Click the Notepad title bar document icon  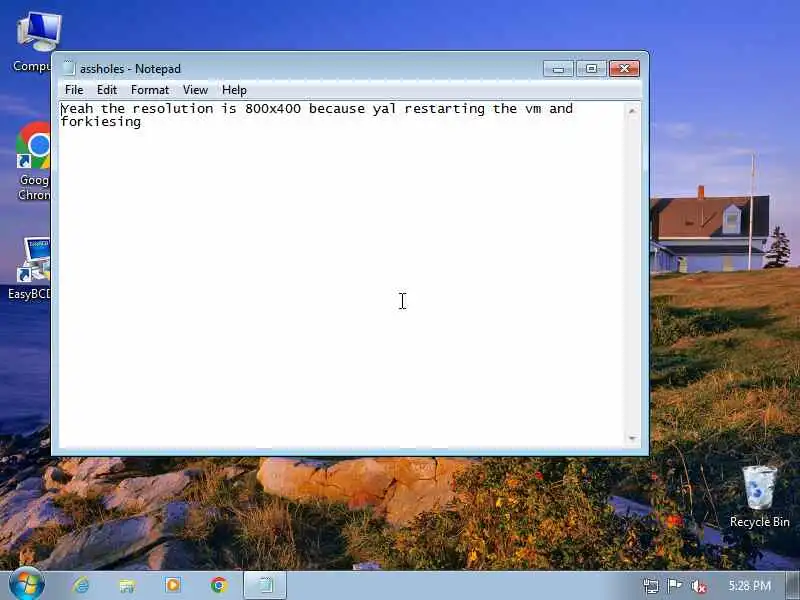[x=69, y=68]
